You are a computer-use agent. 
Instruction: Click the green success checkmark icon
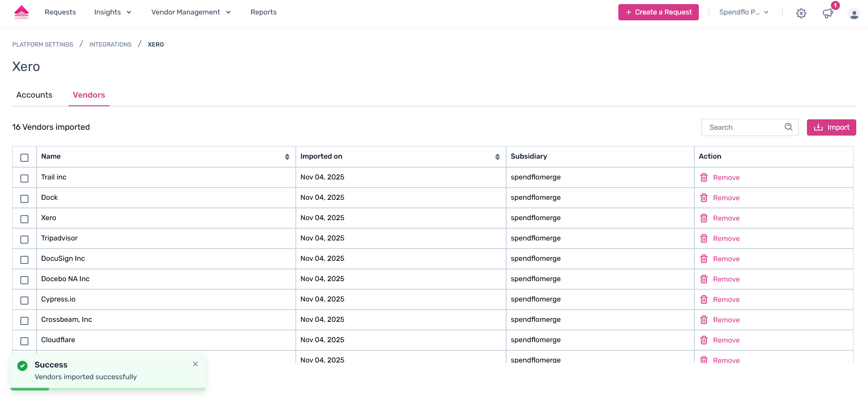(22, 366)
